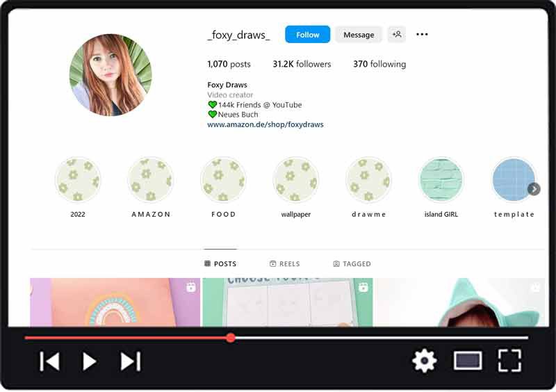Viewport: 556px width, 392px height.
Task: Enter fullscreen mode
Action: click(x=509, y=361)
